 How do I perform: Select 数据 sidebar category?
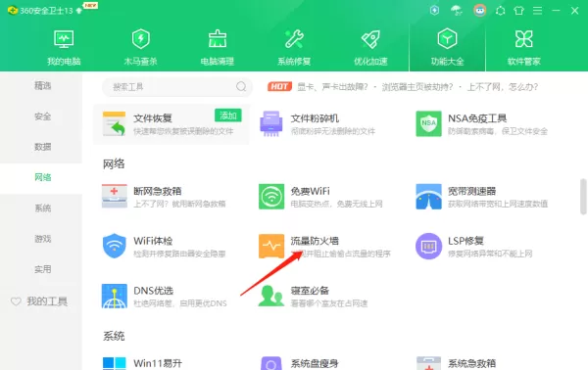42,147
